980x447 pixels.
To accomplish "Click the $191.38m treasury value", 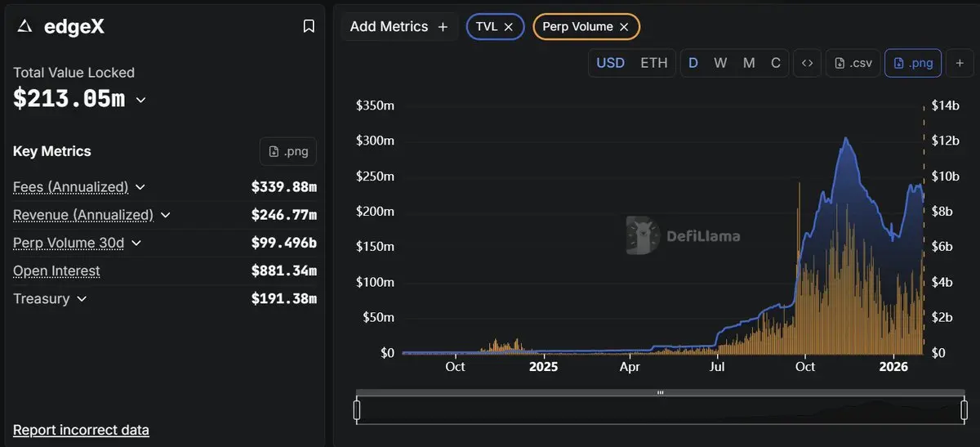I will 283,299.
